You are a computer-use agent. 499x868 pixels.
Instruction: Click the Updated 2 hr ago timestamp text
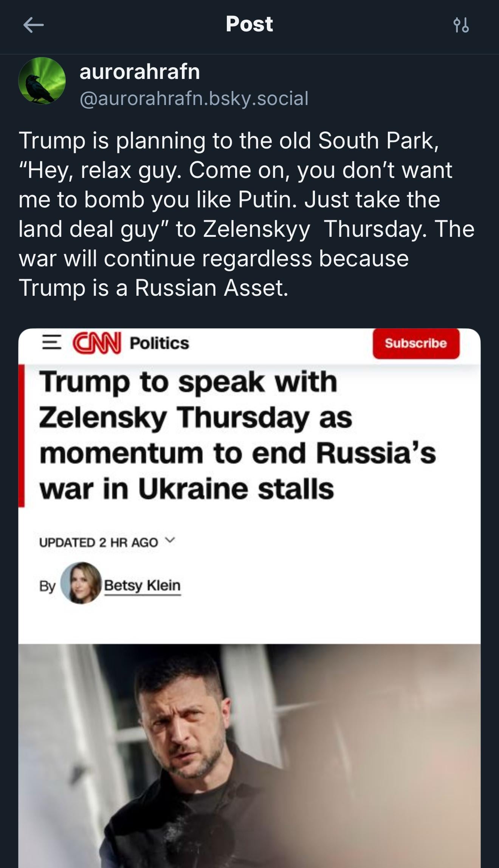coord(98,542)
